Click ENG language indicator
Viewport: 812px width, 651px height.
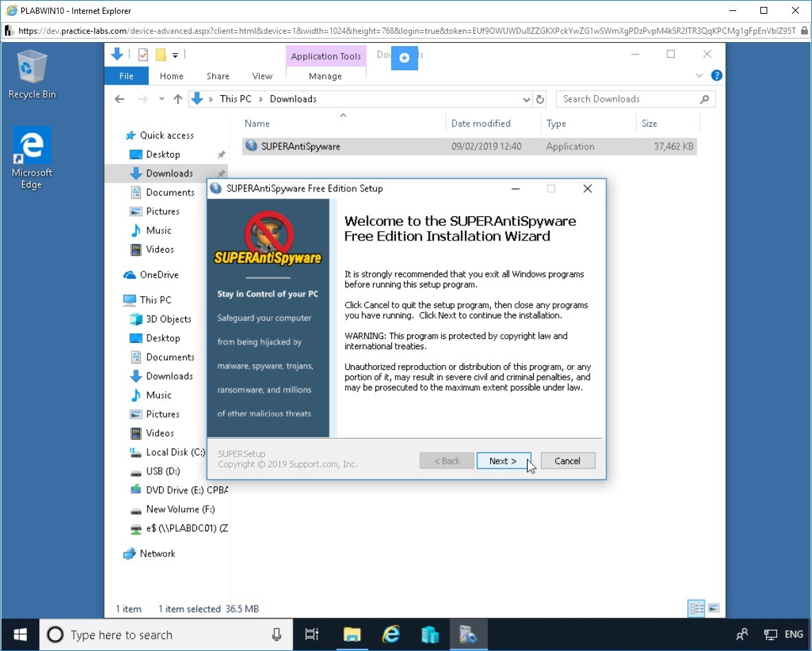(794, 634)
